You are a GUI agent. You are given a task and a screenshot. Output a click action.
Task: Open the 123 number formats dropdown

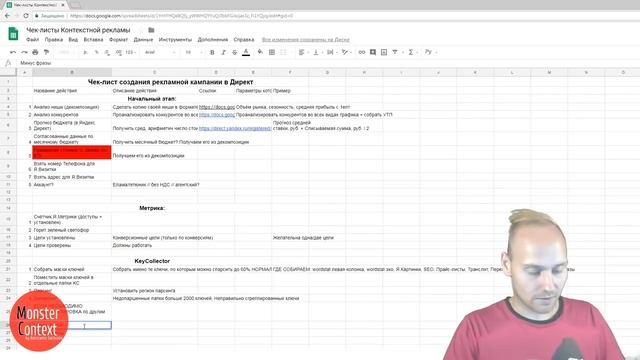coord(131,52)
